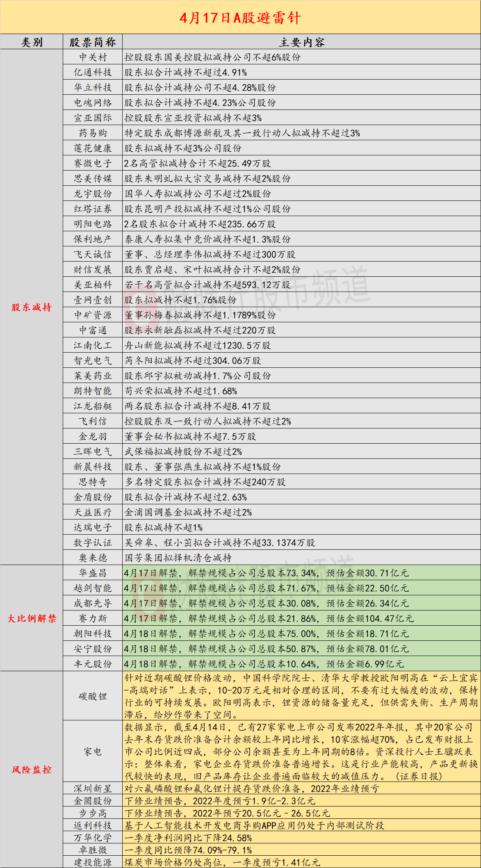Select stock name 步步高
The width and height of the screenshot is (481, 868).
pos(93,813)
